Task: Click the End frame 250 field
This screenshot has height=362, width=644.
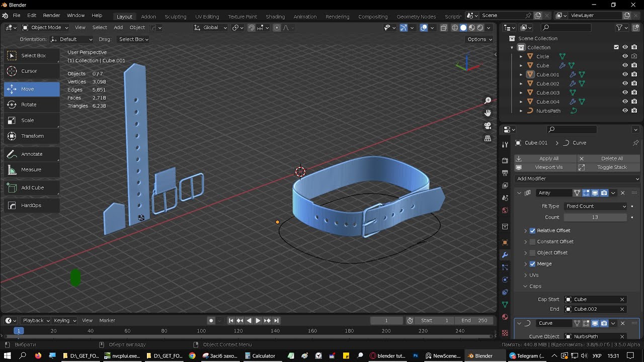Action: (474, 320)
